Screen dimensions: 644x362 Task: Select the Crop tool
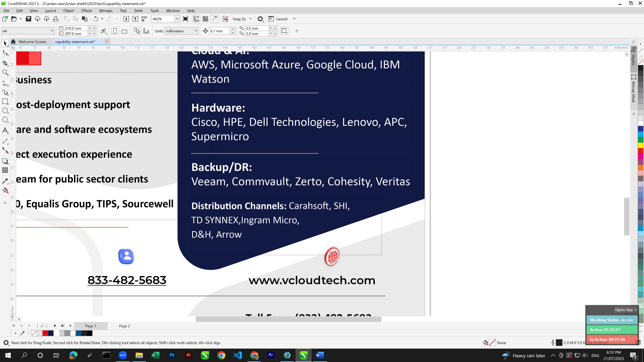coord(5,63)
